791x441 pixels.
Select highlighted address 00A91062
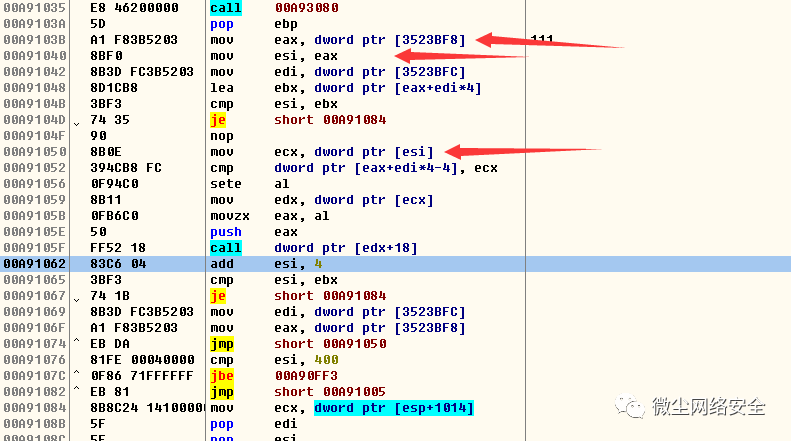pyautogui.click(x=35, y=264)
